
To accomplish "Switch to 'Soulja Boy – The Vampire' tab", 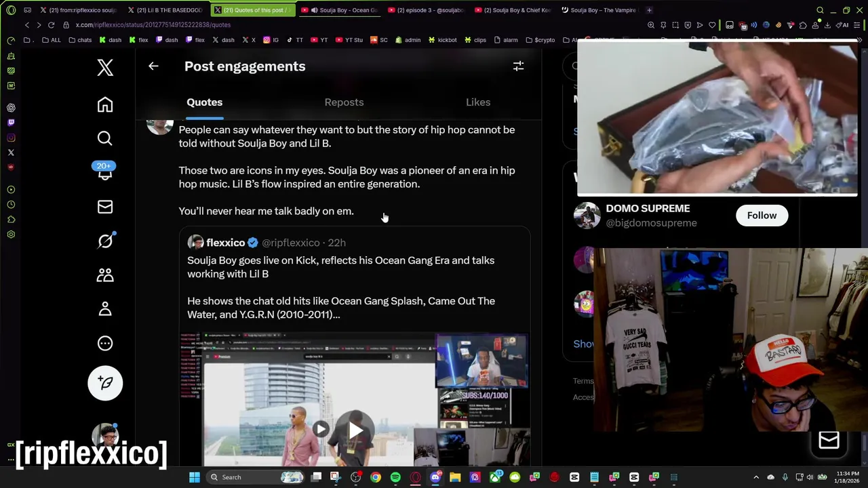I will pyautogui.click(x=600, y=10).
